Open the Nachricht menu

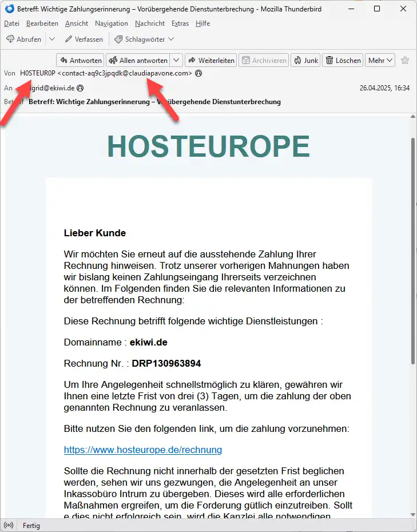pos(150,23)
